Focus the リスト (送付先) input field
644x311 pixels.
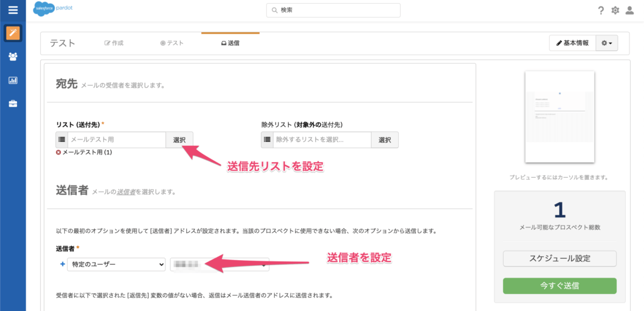click(116, 140)
